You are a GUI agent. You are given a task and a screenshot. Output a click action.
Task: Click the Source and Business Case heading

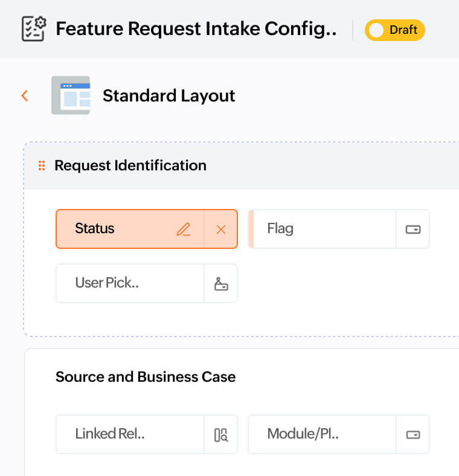pos(146,377)
